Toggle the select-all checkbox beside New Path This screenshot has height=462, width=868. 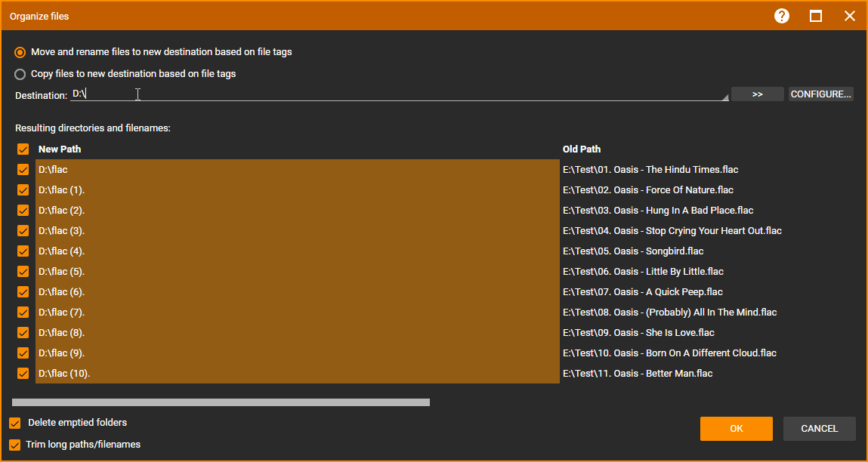23,149
